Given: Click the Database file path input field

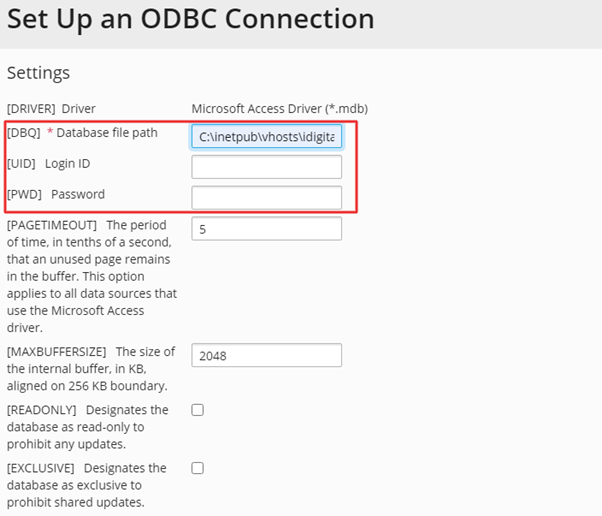Looking at the screenshot, I should point(266,137).
